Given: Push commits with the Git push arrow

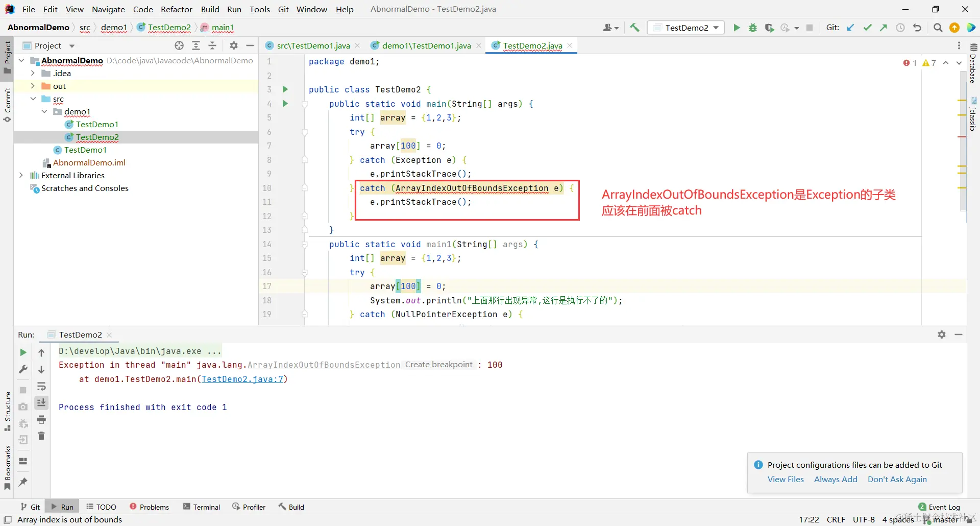Looking at the screenshot, I should point(884,28).
